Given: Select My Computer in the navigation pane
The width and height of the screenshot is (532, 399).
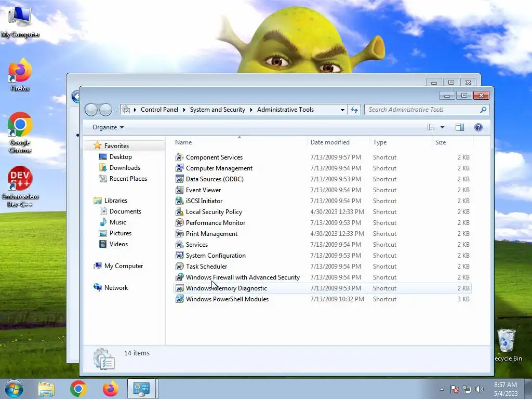Looking at the screenshot, I should click(124, 266).
